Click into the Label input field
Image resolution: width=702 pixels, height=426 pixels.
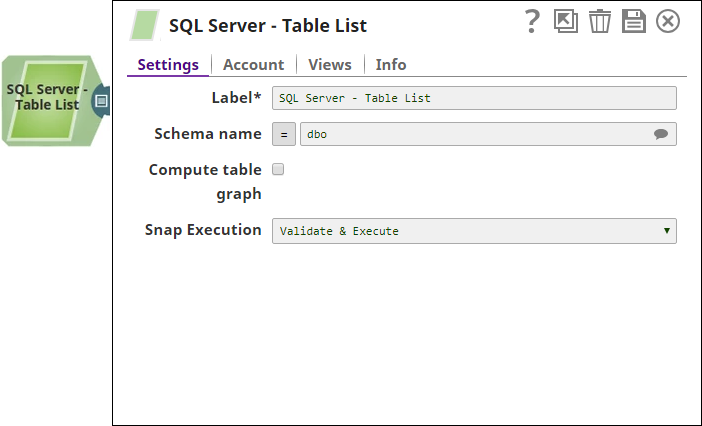tap(474, 98)
